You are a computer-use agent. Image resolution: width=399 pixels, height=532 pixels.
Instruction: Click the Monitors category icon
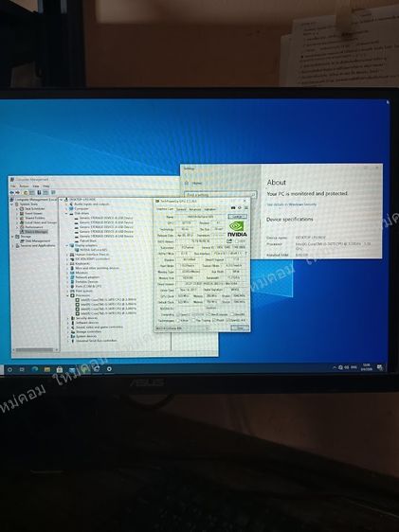tap(72, 273)
